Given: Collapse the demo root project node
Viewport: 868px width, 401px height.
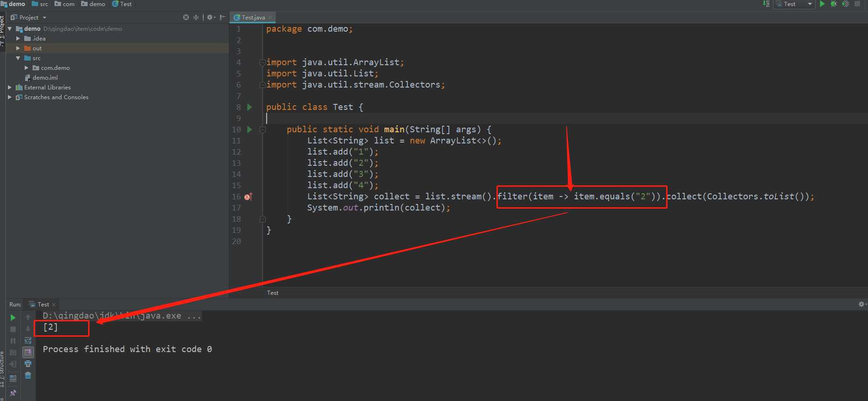Looking at the screenshot, I should point(9,29).
